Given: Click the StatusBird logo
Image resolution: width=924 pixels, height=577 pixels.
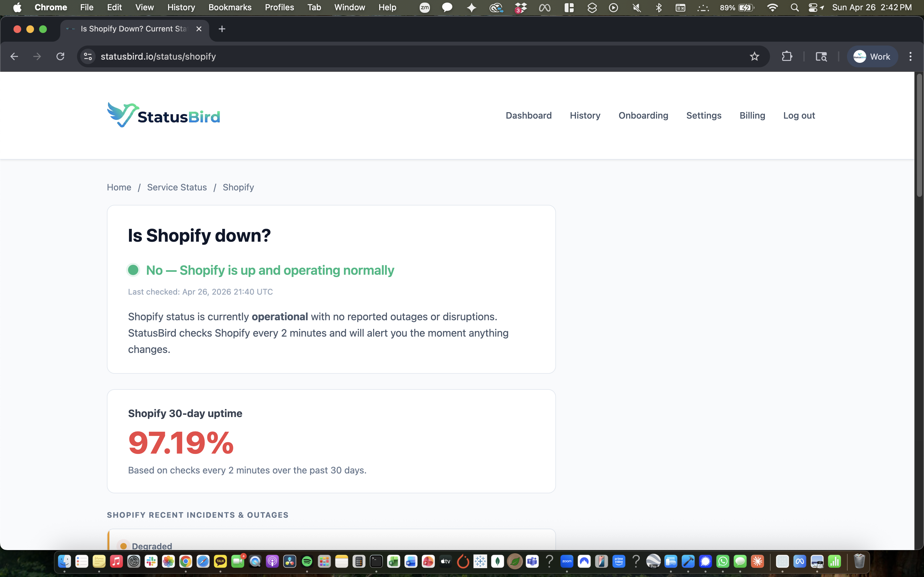Looking at the screenshot, I should click(163, 115).
